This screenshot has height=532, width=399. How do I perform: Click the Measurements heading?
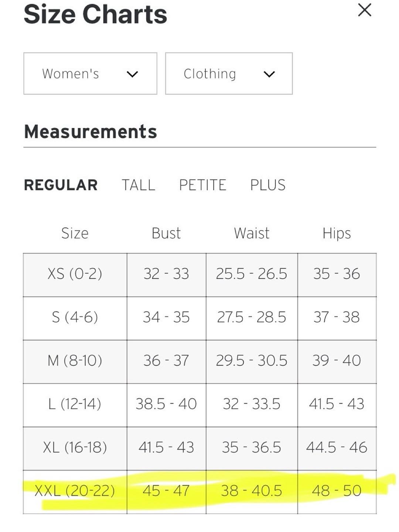[x=91, y=132]
